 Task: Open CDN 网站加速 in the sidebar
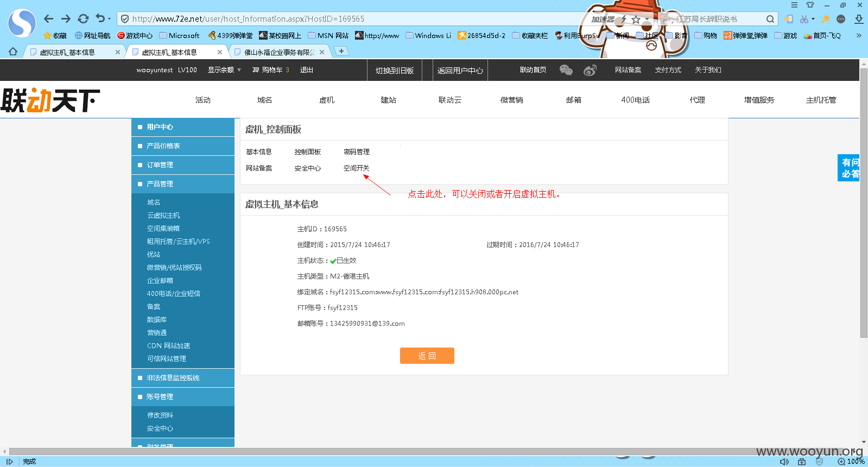pos(169,346)
